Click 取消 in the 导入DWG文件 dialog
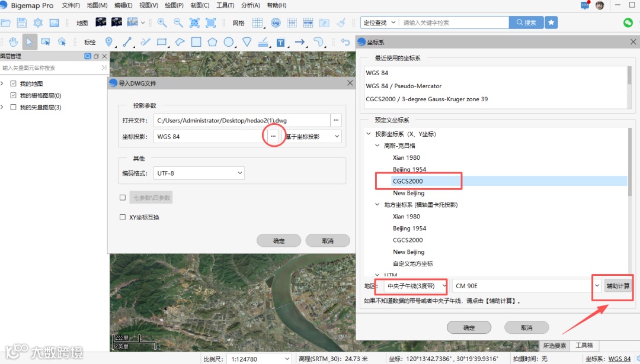This screenshot has height=364, width=640. pyautogui.click(x=328, y=241)
